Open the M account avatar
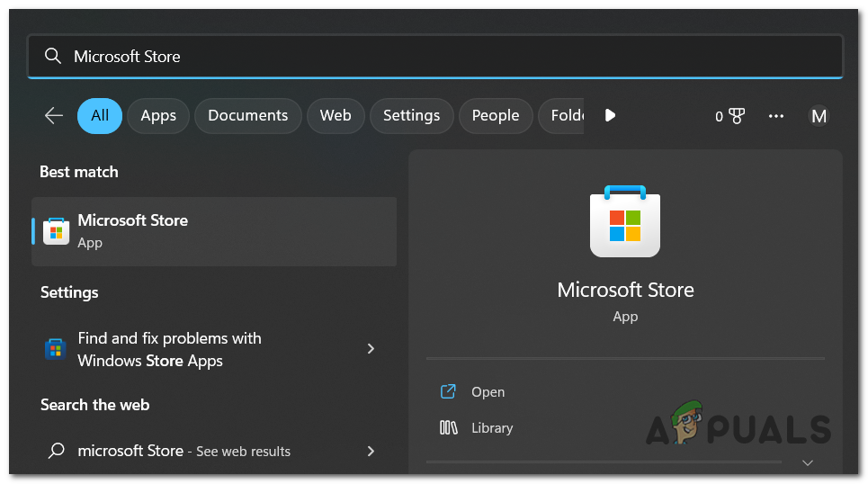 [819, 116]
